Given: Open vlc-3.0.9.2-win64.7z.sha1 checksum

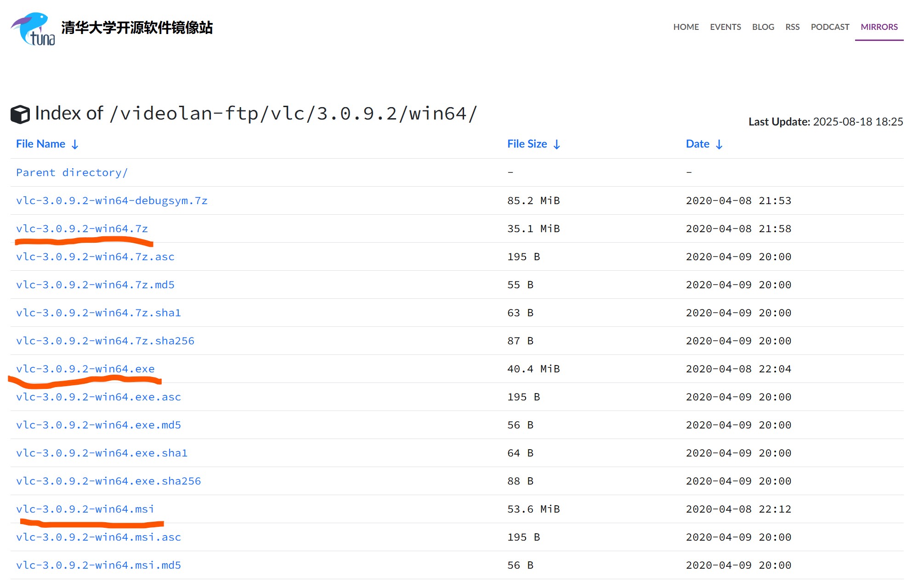Looking at the screenshot, I should pos(98,313).
